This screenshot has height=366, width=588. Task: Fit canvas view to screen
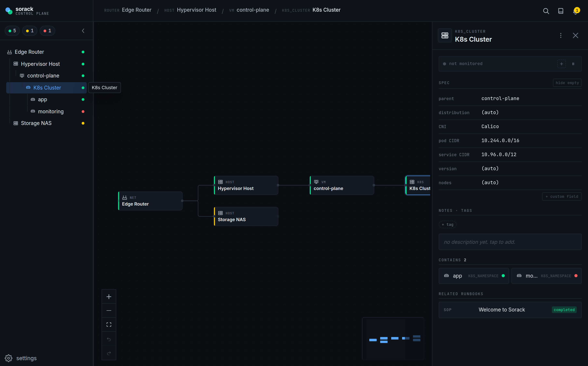click(109, 325)
